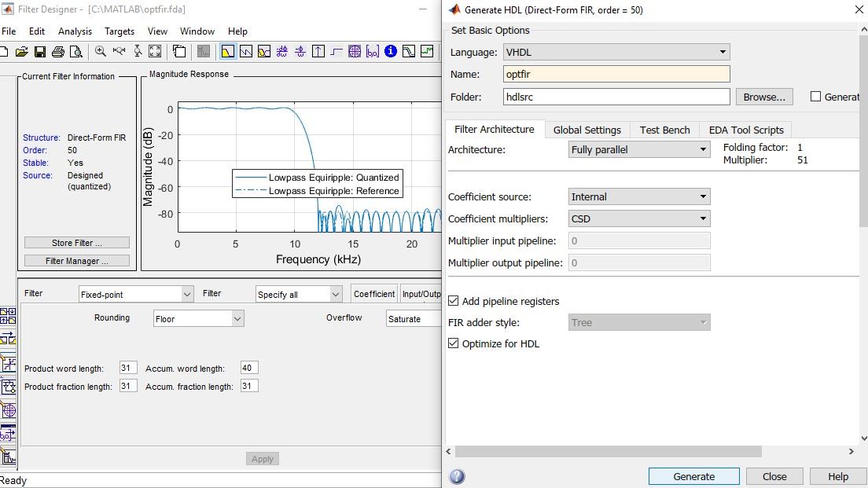Open the Print Preview icon
This screenshot has height=488, width=868.
[x=76, y=52]
